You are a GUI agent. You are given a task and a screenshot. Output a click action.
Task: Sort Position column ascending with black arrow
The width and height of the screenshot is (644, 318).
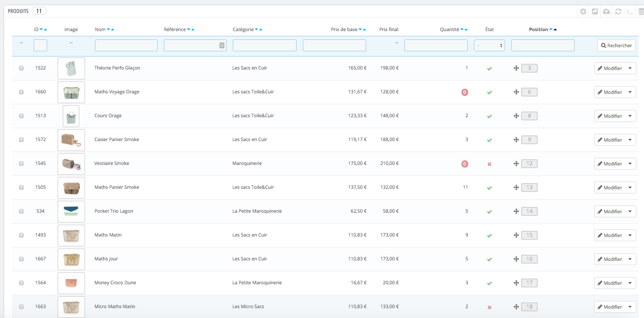(555, 30)
